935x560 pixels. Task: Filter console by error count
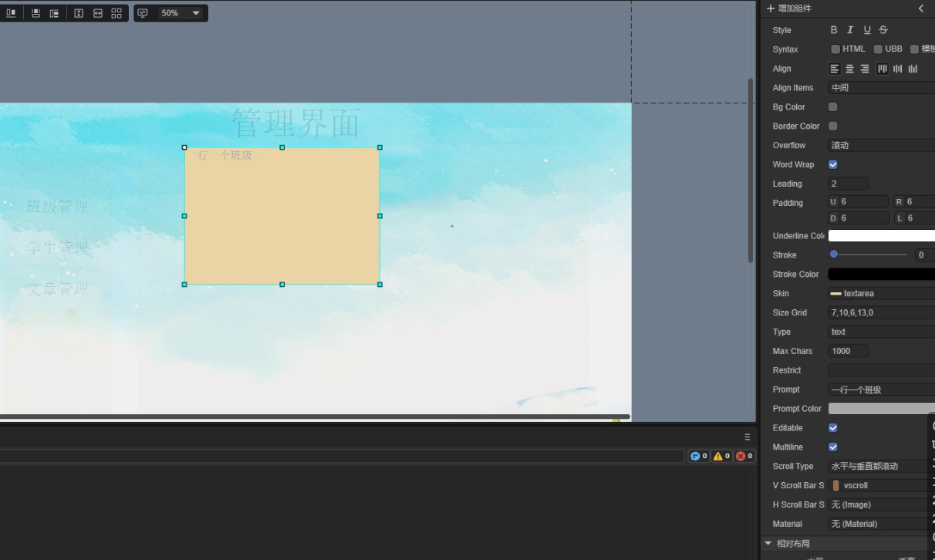pos(744,456)
